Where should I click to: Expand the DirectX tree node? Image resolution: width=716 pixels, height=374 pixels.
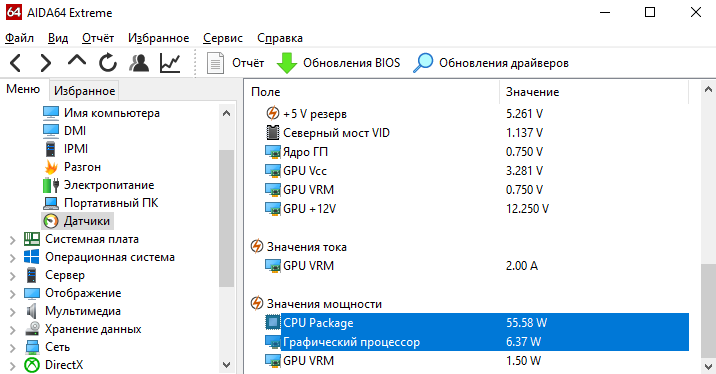(x=13, y=366)
